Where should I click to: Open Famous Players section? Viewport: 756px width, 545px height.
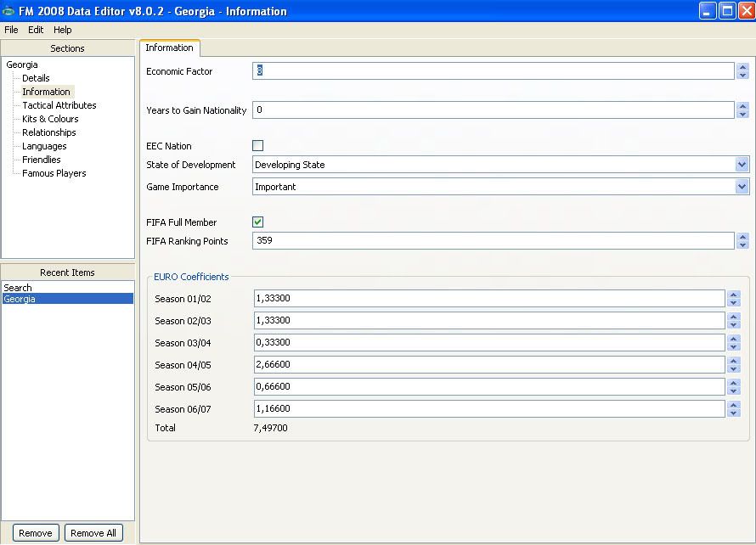tap(54, 173)
